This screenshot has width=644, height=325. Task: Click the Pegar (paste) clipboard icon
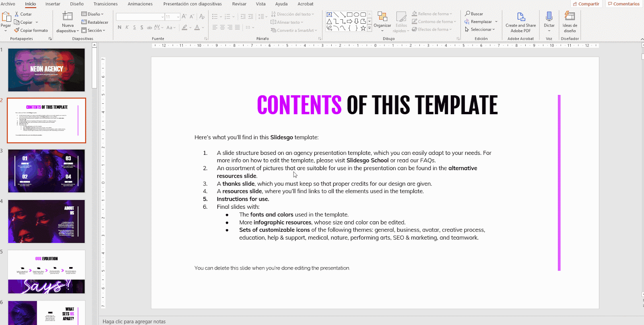coord(6,17)
